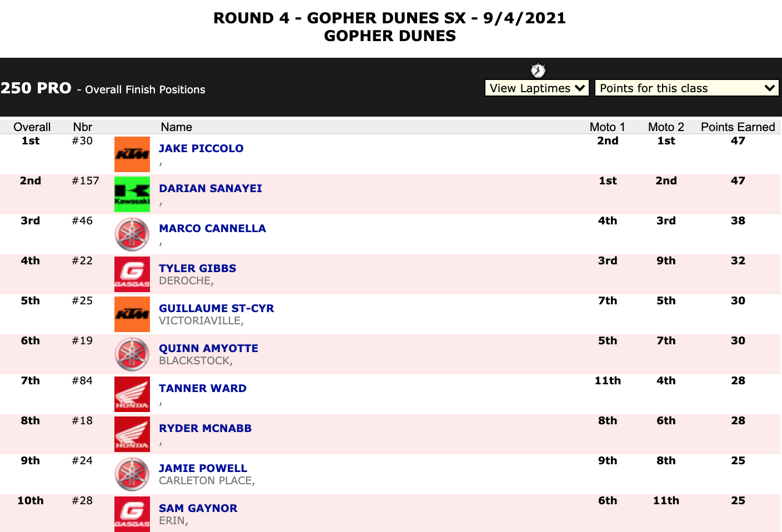Expand the Points for this class dropdown
Screen dimensions: 782x532
(x=686, y=88)
